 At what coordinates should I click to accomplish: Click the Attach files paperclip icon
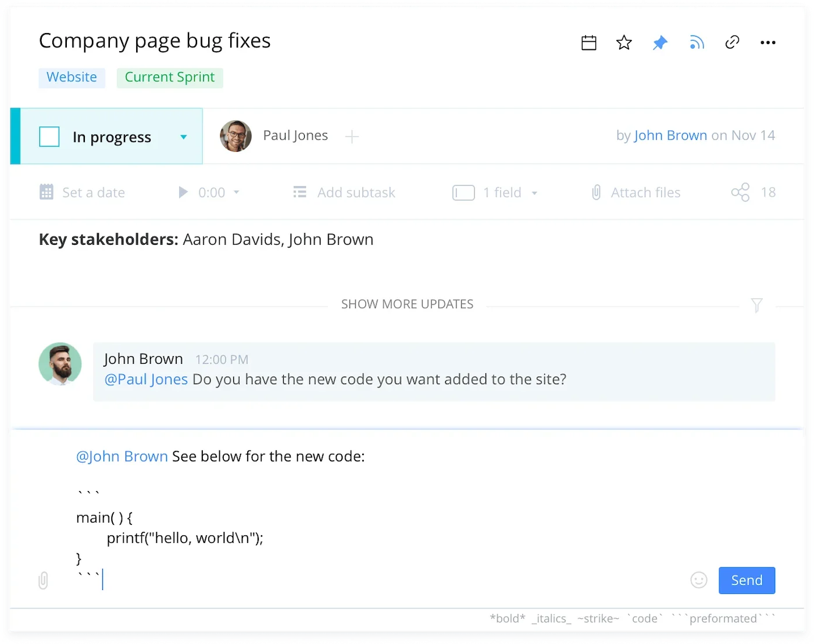click(596, 192)
